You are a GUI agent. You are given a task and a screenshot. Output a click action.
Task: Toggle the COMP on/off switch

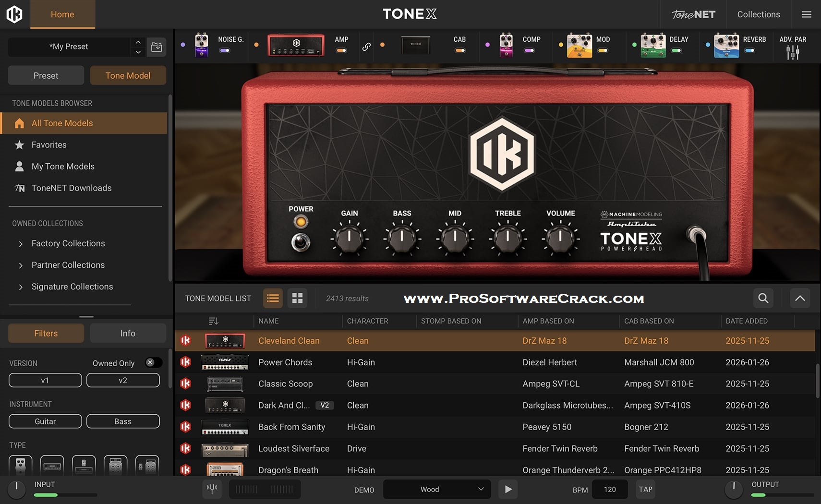[529, 50]
